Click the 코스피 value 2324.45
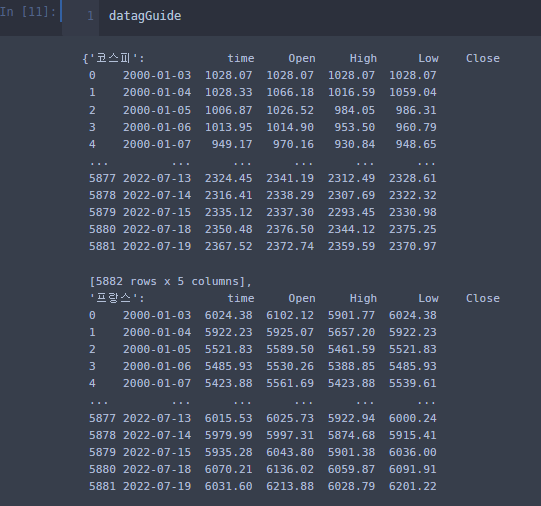The image size is (541, 506). tap(228, 178)
